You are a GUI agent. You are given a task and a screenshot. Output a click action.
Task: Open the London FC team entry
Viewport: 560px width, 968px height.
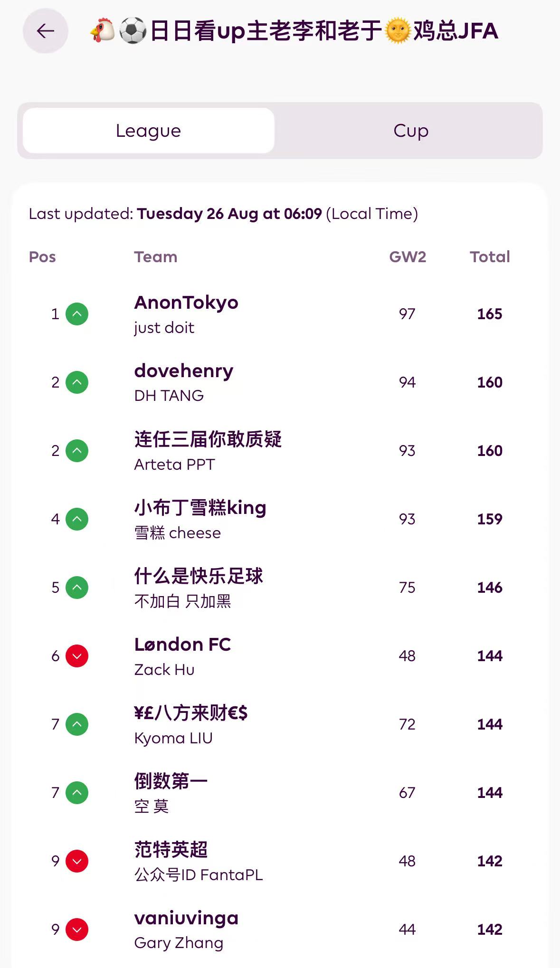(x=182, y=645)
